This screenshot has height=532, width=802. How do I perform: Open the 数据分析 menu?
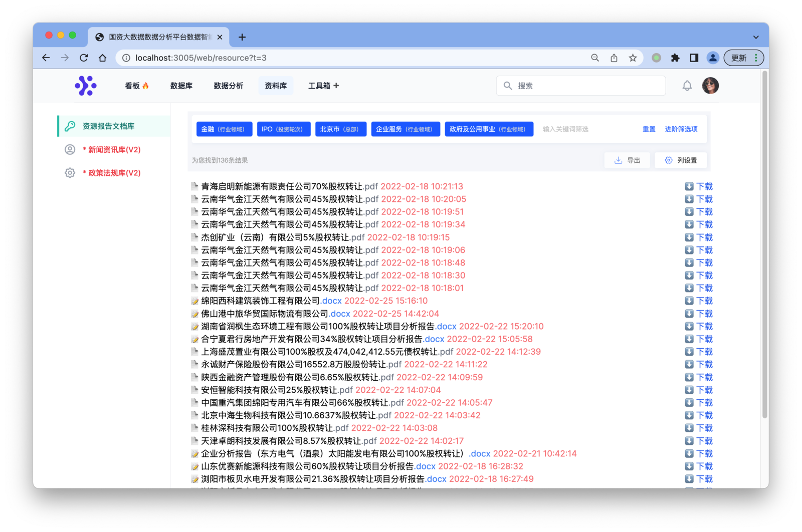[229, 86]
